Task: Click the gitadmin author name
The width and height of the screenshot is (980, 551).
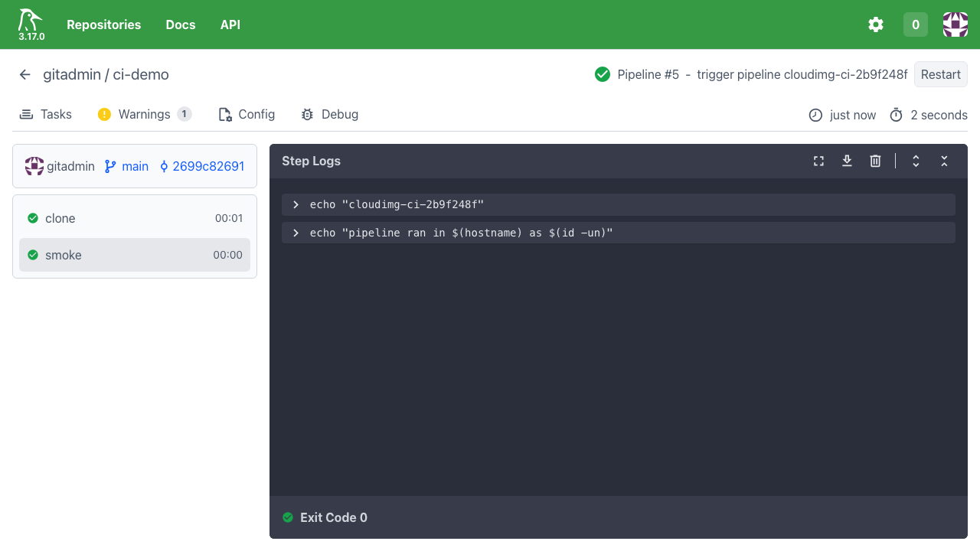Action: [70, 166]
